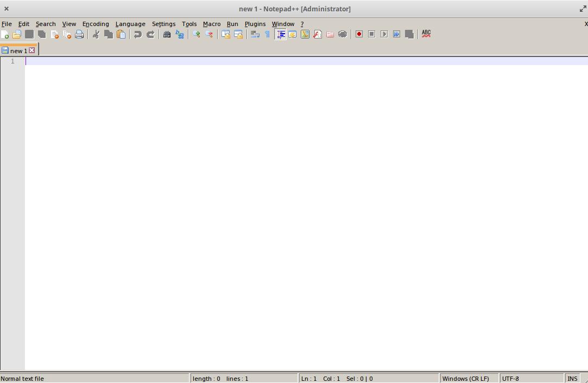The image size is (588, 383).
Task: Open the View menu
Action: [x=69, y=24]
